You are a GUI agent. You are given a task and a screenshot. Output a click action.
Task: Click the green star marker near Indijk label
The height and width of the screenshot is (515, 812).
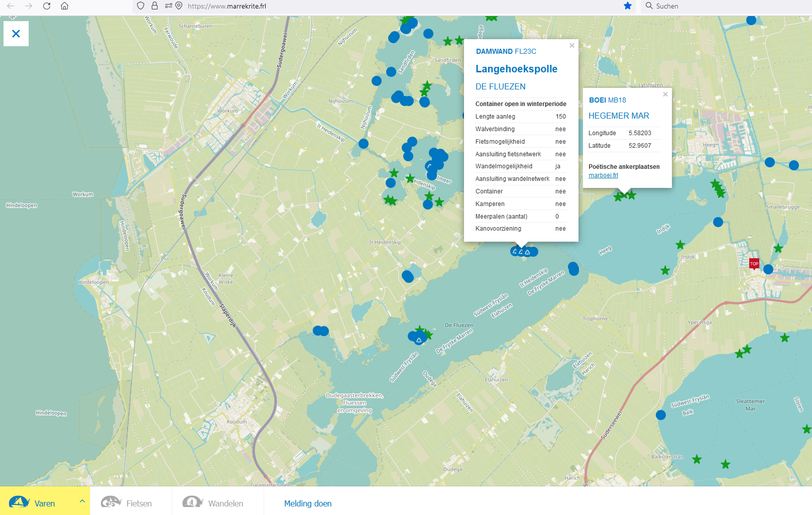pos(680,245)
